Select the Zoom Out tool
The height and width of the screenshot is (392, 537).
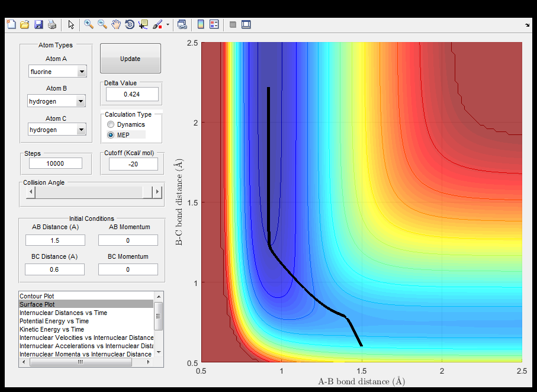tap(102, 24)
